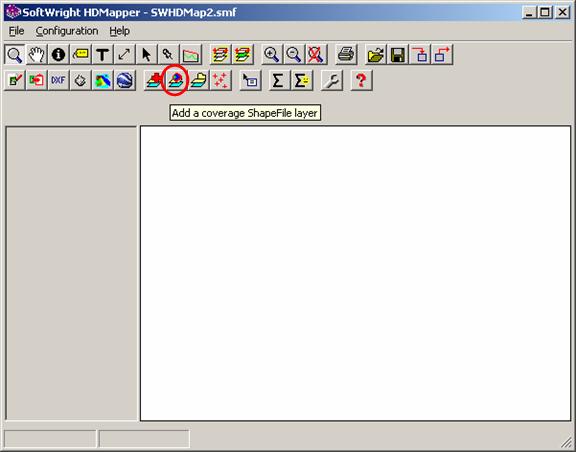Click the add coverage ShapeFile layer icon

pyautogui.click(x=176, y=80)
